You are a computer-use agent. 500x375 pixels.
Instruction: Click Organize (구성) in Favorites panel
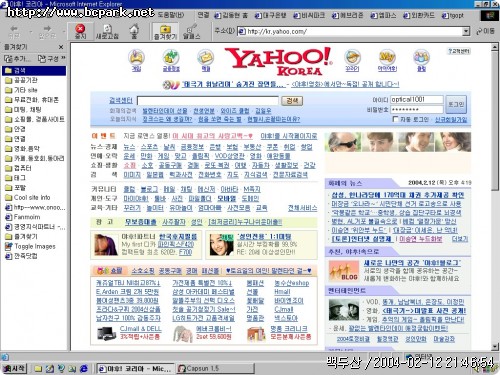(48, 59)
